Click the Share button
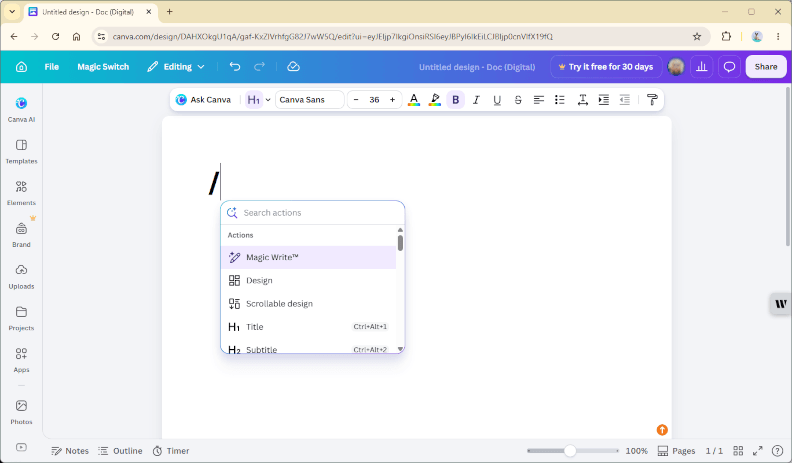 [x=766, y=67]
